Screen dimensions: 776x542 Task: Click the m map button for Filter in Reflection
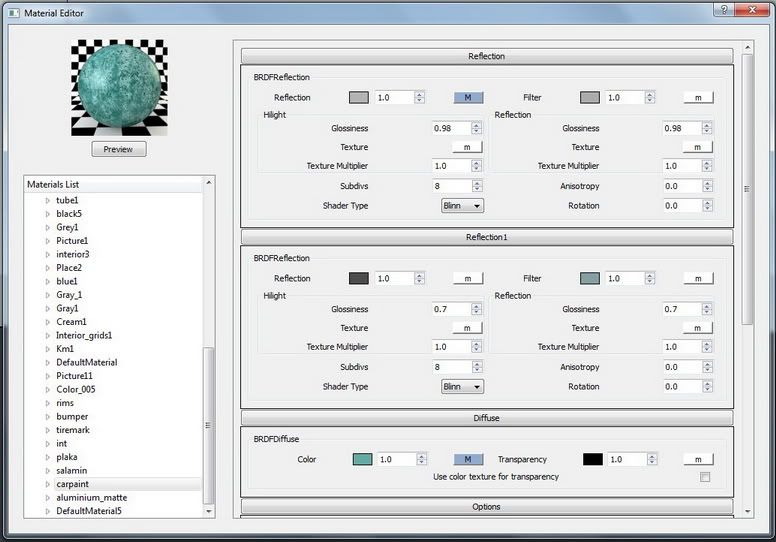(x=698, y=98)
